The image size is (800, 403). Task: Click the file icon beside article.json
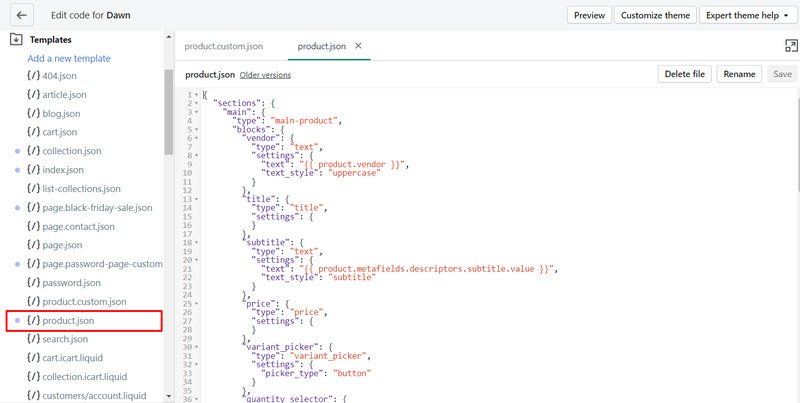pos(33,95)
